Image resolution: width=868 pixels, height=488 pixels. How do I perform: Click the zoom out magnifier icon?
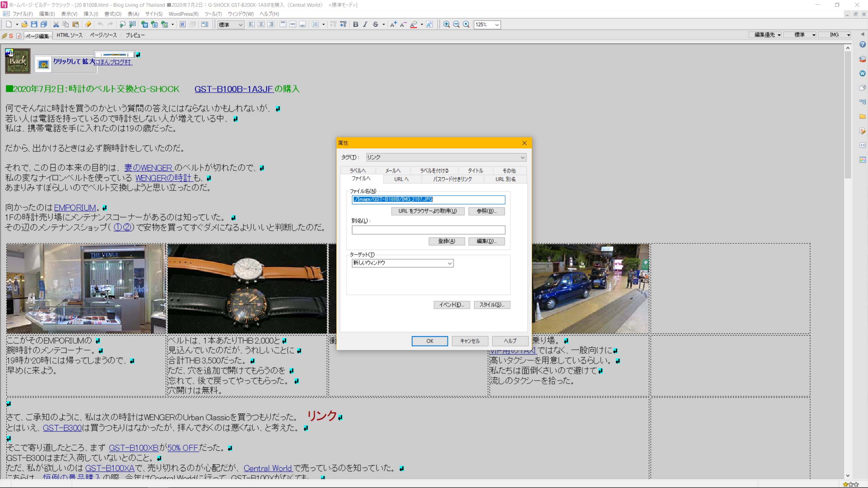pos(456,24)
